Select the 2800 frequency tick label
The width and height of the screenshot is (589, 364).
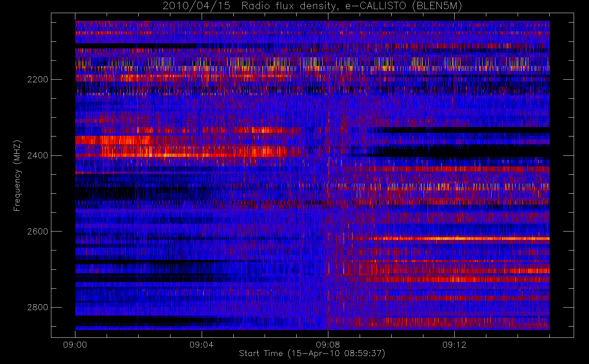37,307
